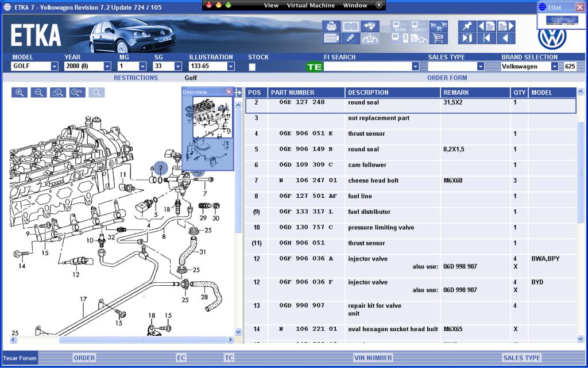Screen dimensions: 588x368
Task: Click the illustration scroll down arrow
Action: coord(238,332)
